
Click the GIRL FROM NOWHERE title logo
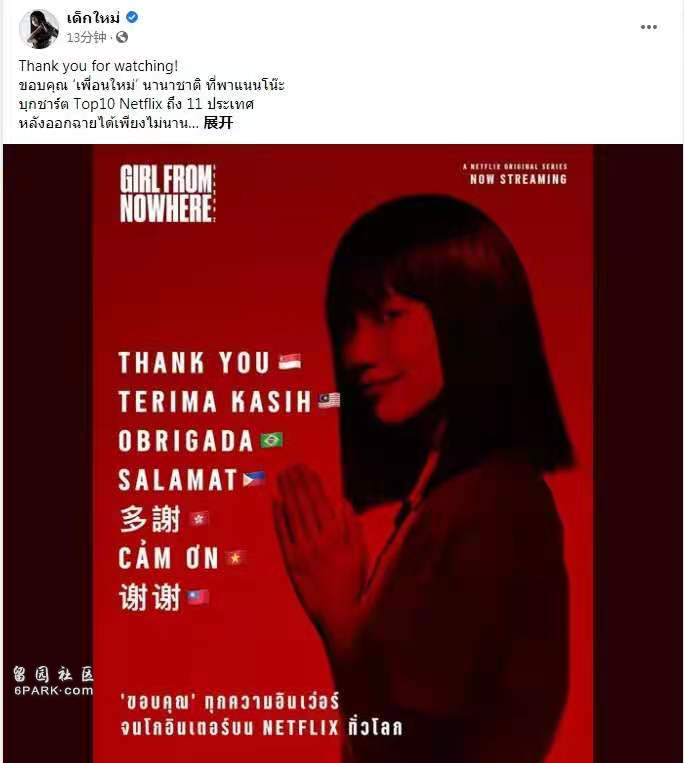167,194
